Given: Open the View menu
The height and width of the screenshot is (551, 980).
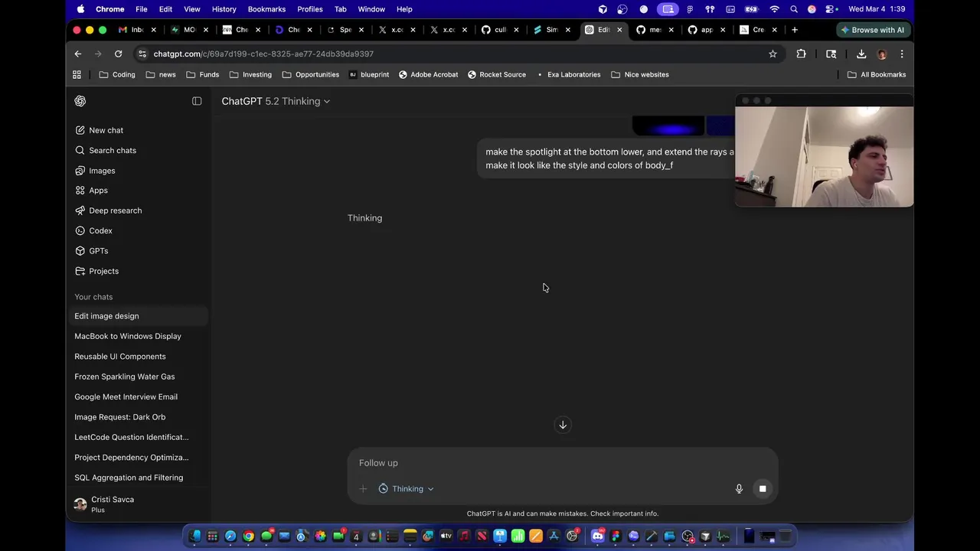Looking at the screenshot, I should pos(191,9).
